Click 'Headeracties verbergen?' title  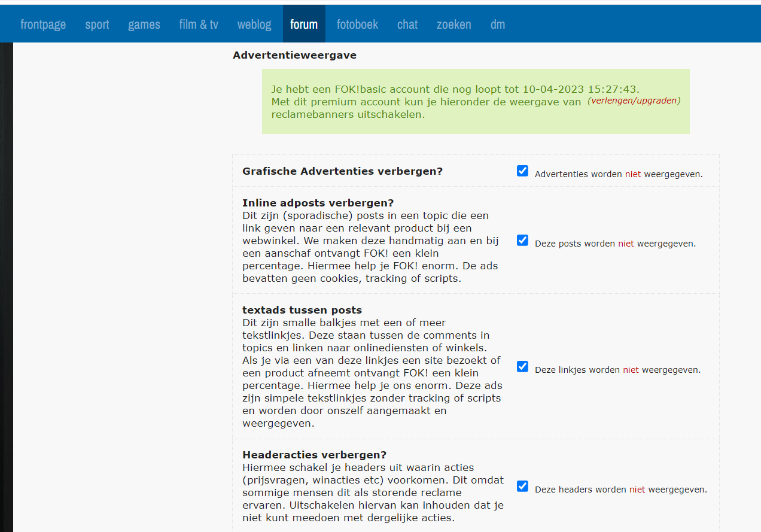(315, 455)
